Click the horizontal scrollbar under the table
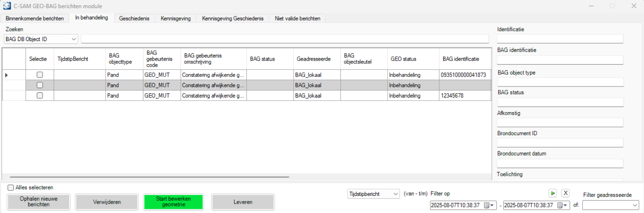This screenshot has width=644, height=213. click(150, 176)
